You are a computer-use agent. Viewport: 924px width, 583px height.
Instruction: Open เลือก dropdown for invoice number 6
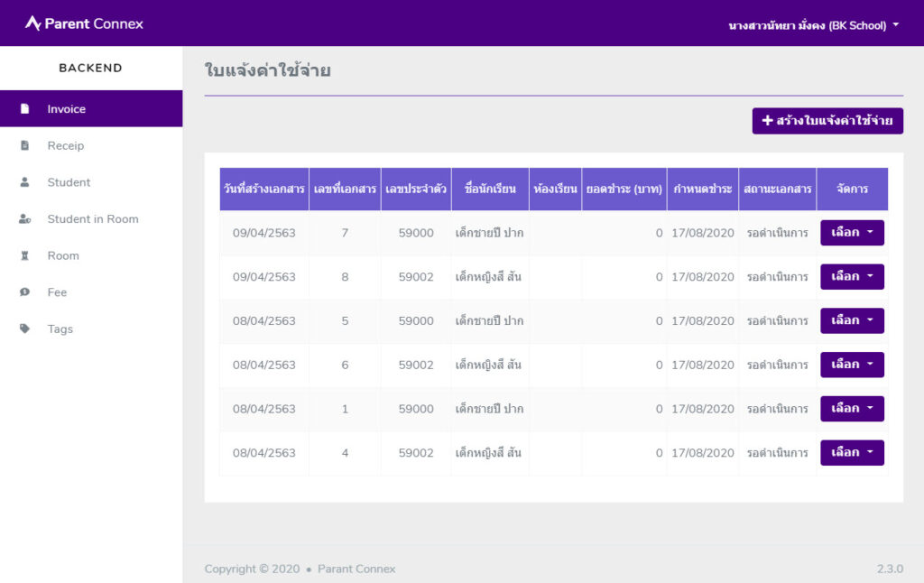(x=851, y=365)
